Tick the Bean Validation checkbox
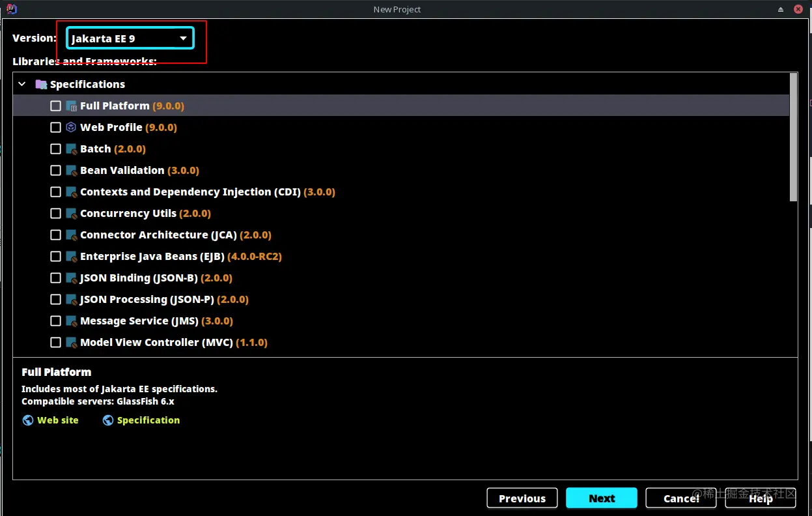The height and width of the screenshot is (516, 812). click(55, 170)
